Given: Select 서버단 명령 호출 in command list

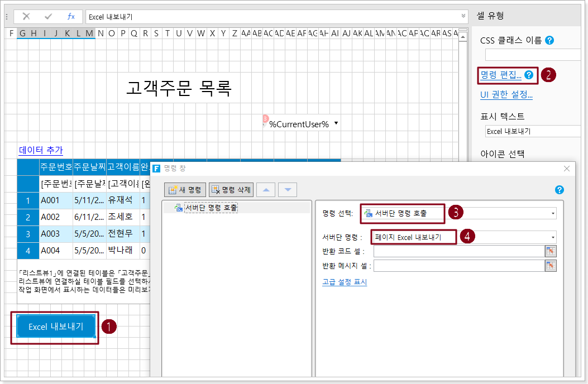Looking at the screenshot, I should 211,208.
